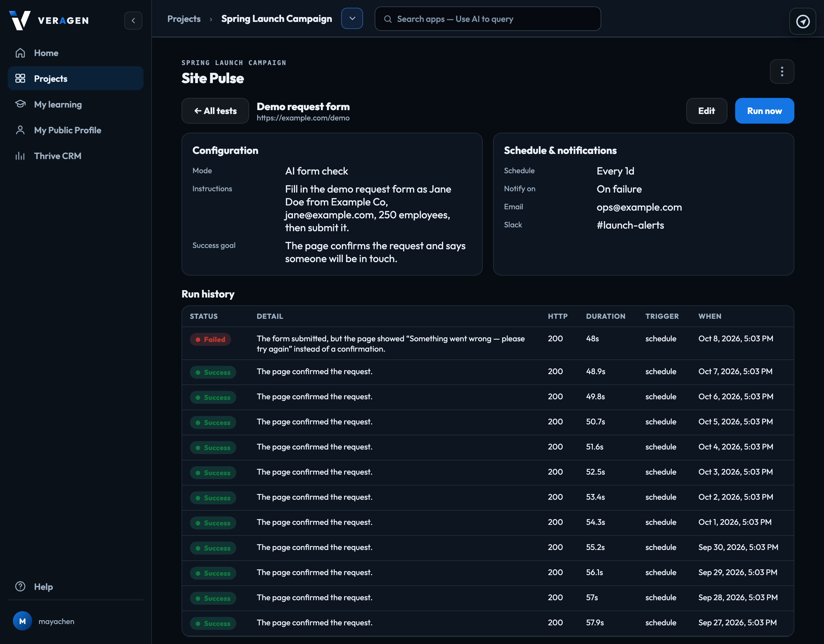Click the Projects breadcrumb link
Image resolution: width=824 pixels, height=644 pixels.
click(184, 19)
